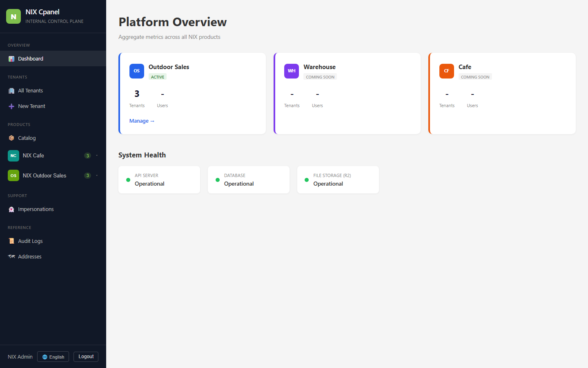Image resolution: width=588 pixels, height=368 pixels.
Task: Click the Warehouse card title
Action: click(x=320, y=67)
